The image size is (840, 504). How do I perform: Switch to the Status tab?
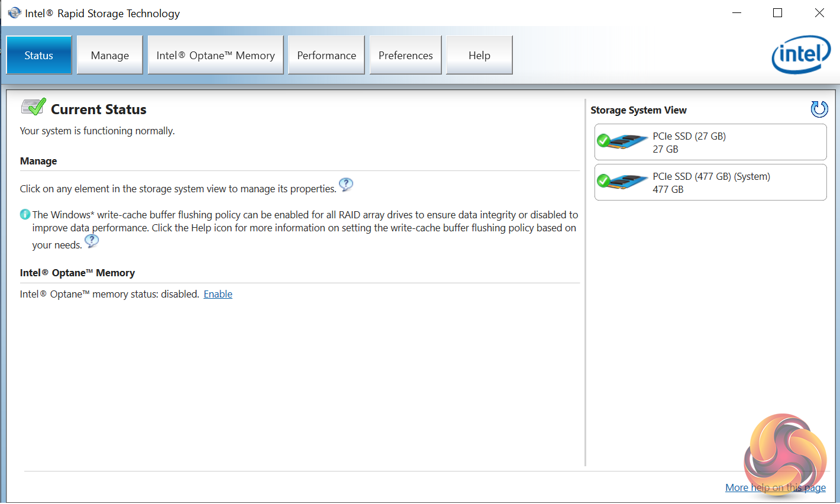(39, 55)
